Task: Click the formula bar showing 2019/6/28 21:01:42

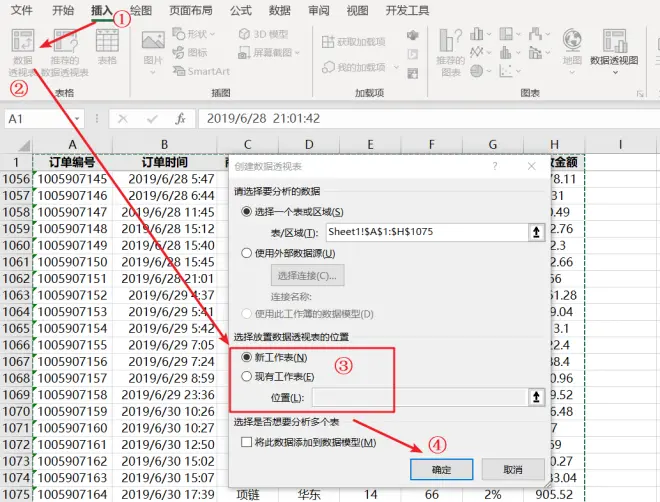Action: pos(428,119)
